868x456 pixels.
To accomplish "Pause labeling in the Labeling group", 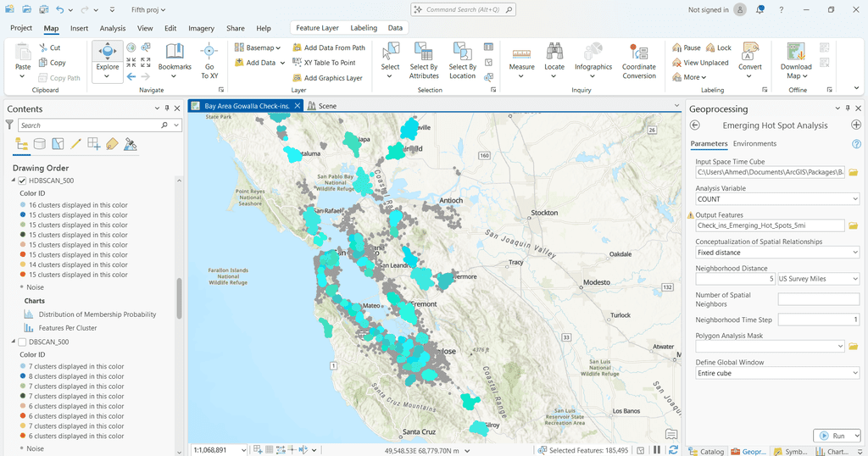I will click(x=687, y=47).
